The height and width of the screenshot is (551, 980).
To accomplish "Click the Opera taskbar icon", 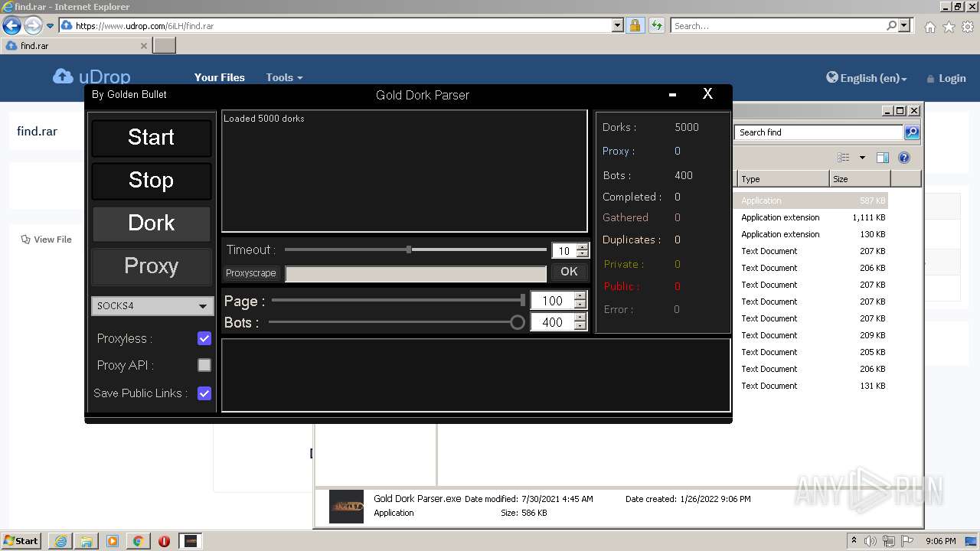I will 164,541.
